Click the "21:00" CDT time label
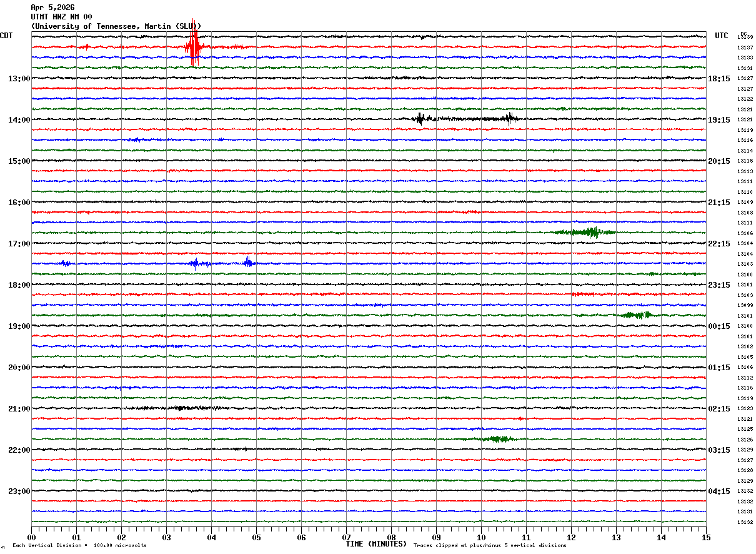Image resolution: width=756 pixels, height=554 pixels. click(19, 409)
